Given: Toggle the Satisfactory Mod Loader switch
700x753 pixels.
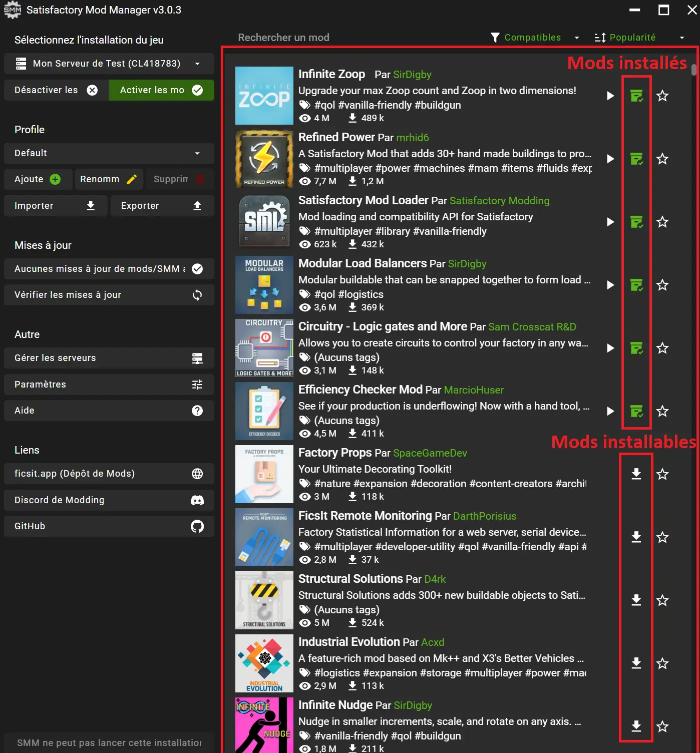Looking at the screenshot, I should click(636, 222).
